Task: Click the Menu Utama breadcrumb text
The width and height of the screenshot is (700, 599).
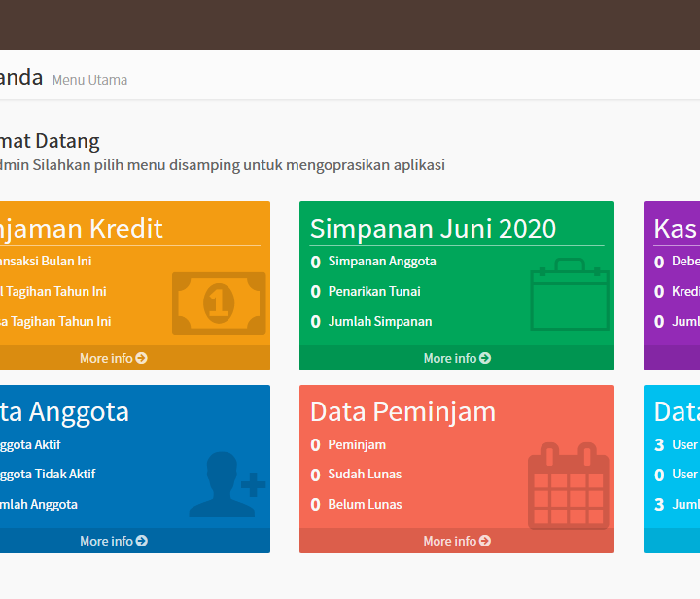Action: (x=89, y=80)
